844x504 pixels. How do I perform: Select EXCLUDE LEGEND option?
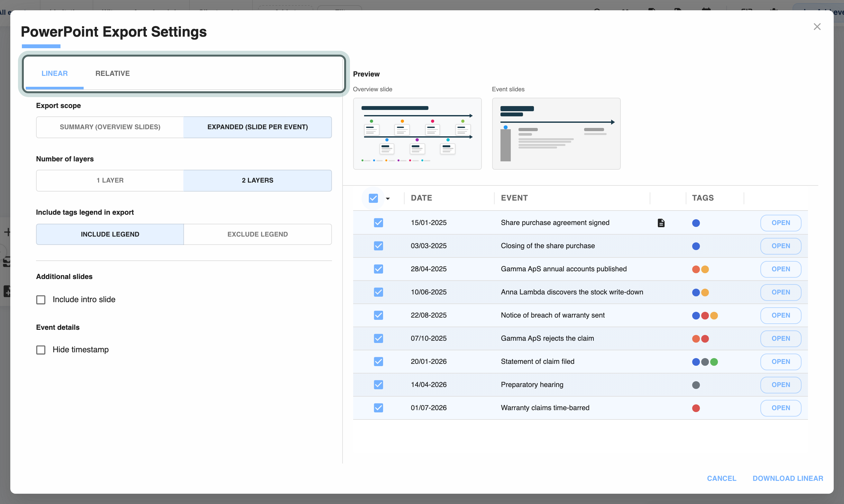(x=258, y=234)
